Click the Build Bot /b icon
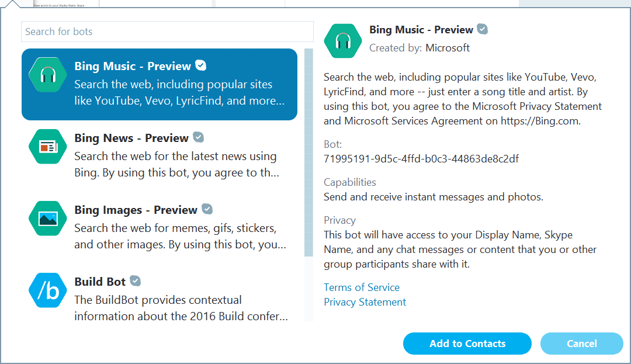 click(x=47, y=290)
